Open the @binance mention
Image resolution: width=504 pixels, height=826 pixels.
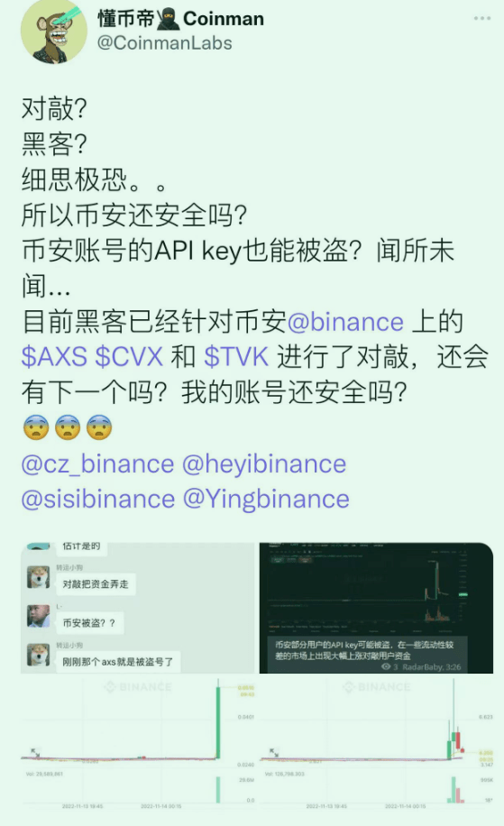point(345,322)
